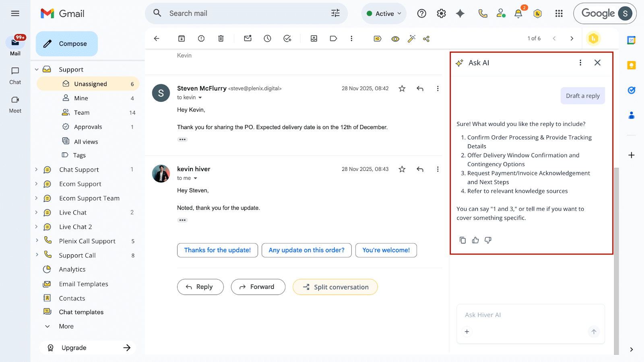Mark as unread with the envelope icon

point(248,39)
